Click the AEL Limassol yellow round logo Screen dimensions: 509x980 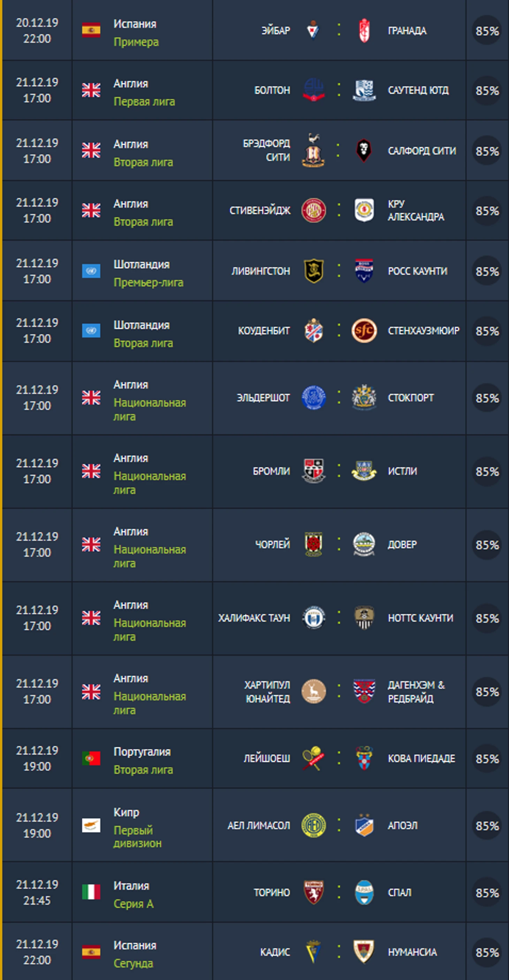coord(313,825)
